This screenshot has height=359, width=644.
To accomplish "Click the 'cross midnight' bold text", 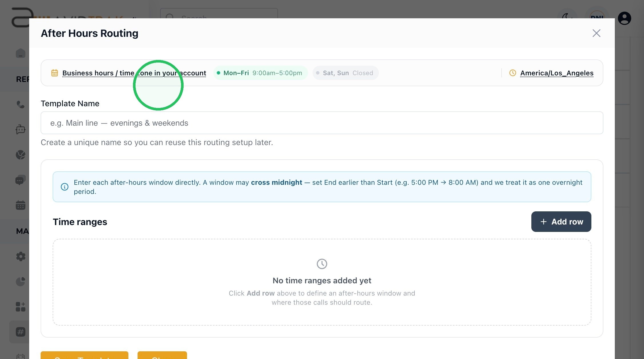I will click(277, 182).
